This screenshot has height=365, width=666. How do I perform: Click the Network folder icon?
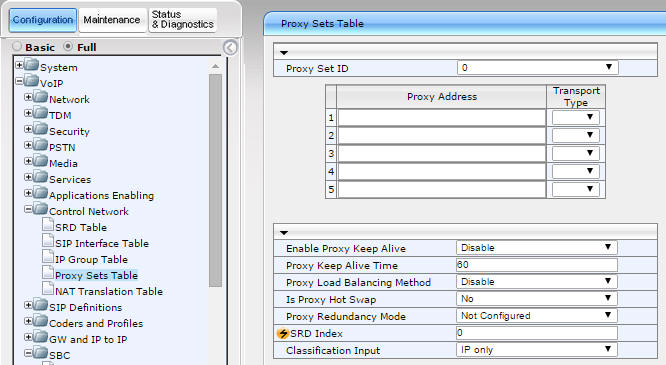coord(40,96)
